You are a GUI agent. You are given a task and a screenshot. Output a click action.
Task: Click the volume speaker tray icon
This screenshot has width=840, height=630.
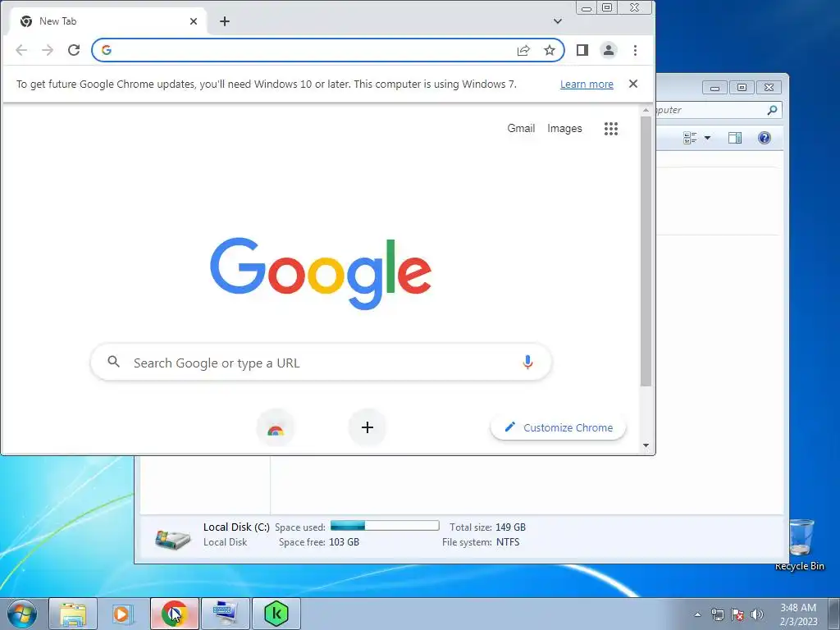[756, 614]
